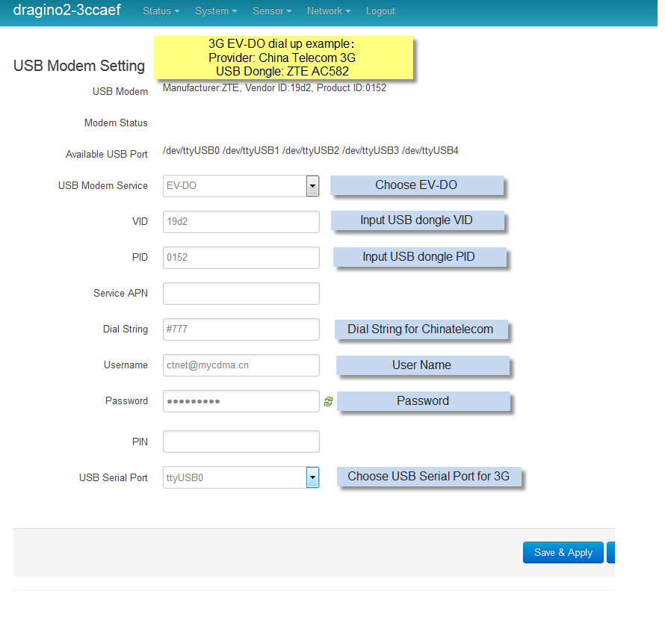Viewport: 665px width, 644px height.
Task: Open the Network menu
Action: click(329, 11)
